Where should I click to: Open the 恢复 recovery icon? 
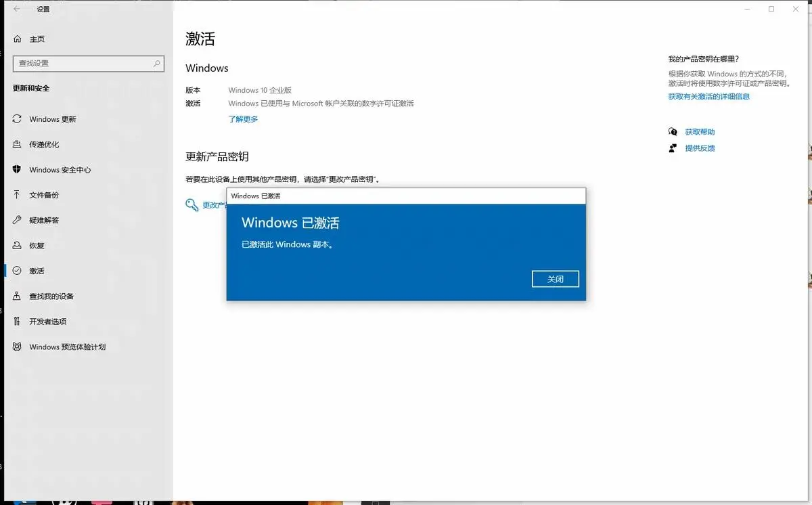click(x=17, y=245)
